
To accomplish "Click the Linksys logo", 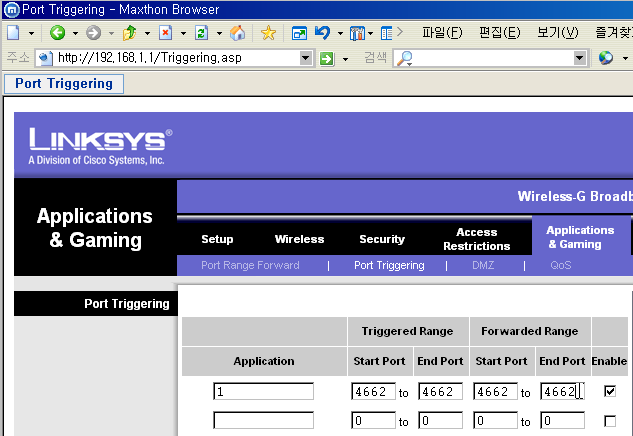I will [101, 146].
